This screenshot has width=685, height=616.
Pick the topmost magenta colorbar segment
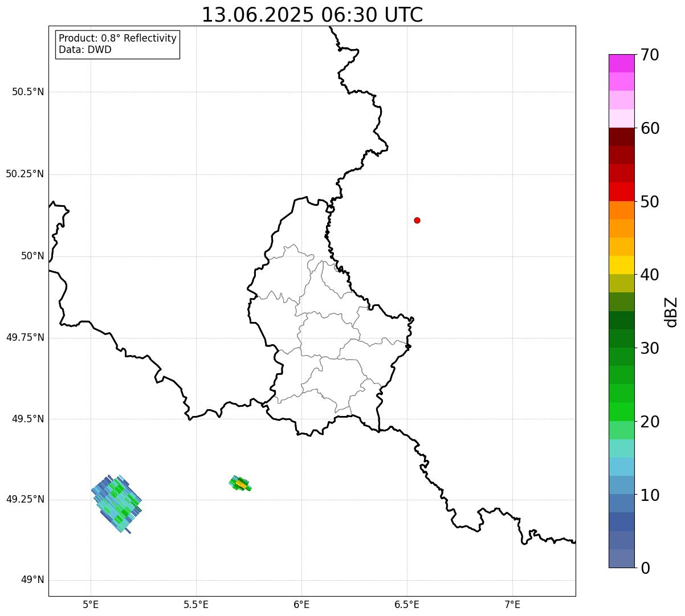(x=621, y=63)
